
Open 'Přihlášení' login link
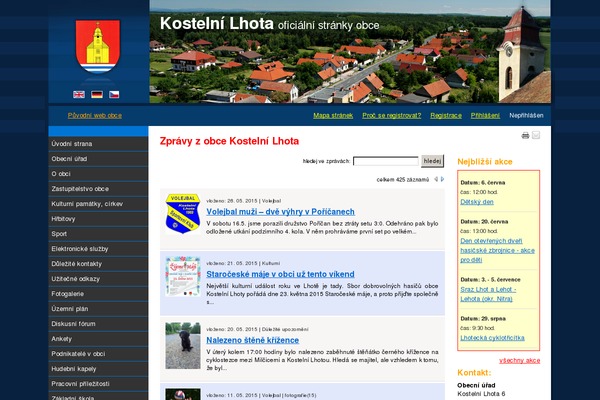(x=485, y=116)
